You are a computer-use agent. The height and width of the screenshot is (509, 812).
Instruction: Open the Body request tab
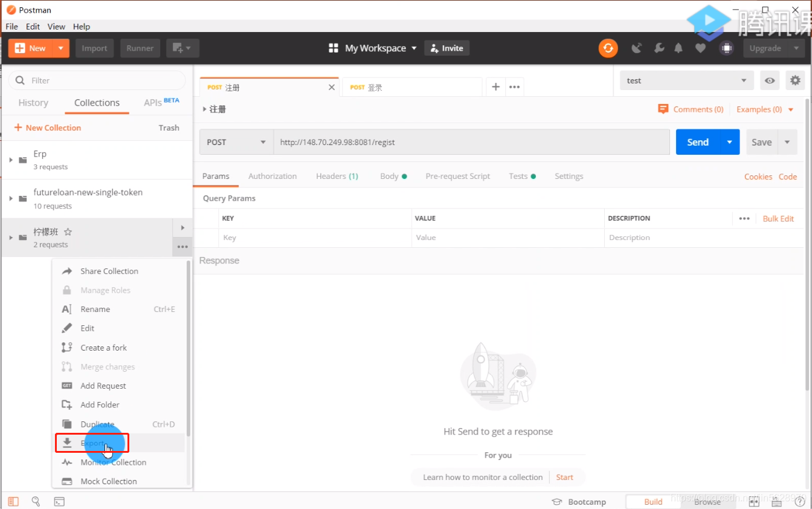[x=393, y=176]
